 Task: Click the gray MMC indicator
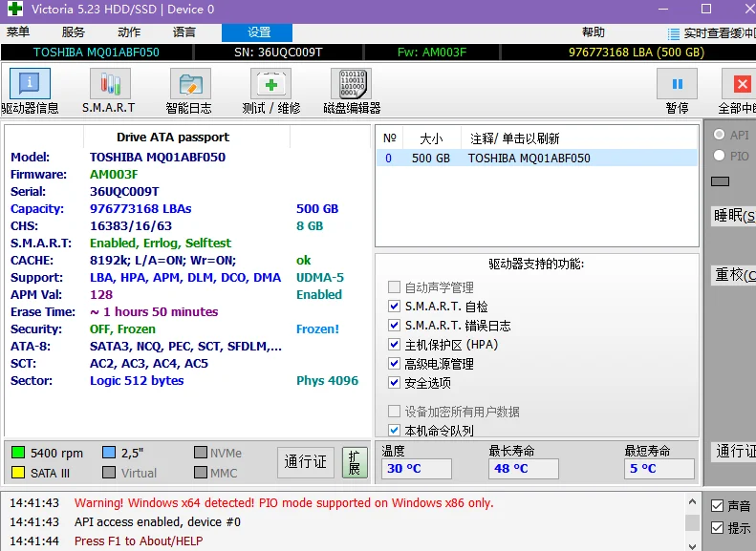point(201,473)
